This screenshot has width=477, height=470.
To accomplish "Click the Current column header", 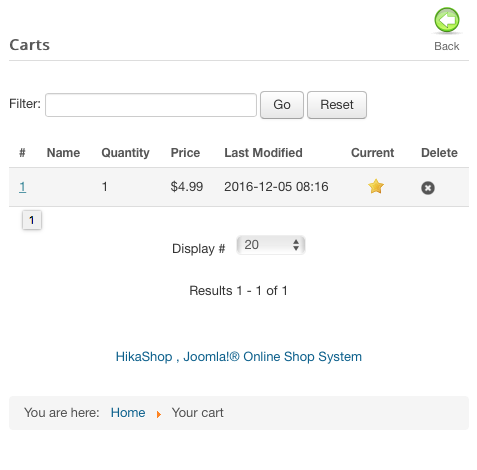I will [372, 153].
